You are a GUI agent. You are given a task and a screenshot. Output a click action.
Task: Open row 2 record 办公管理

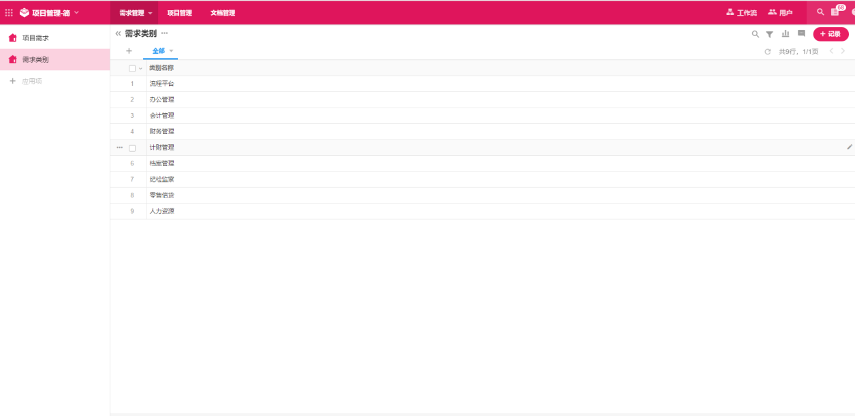(x=483, y=99)
